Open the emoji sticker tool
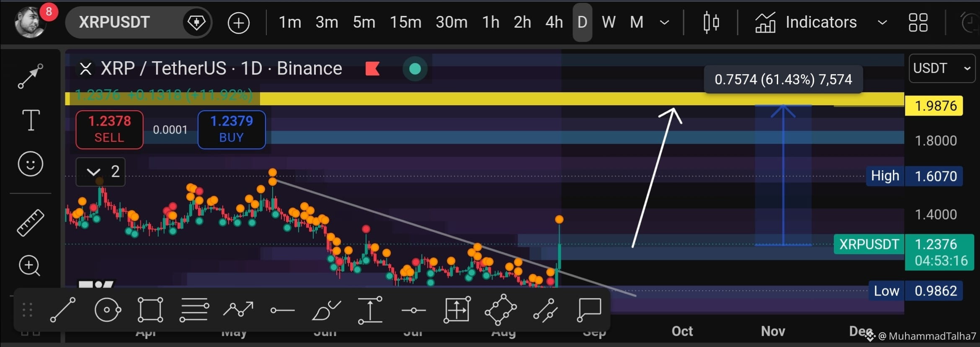Image resolution: width=980 pixels, height=347 pixels. coord(31,163)
